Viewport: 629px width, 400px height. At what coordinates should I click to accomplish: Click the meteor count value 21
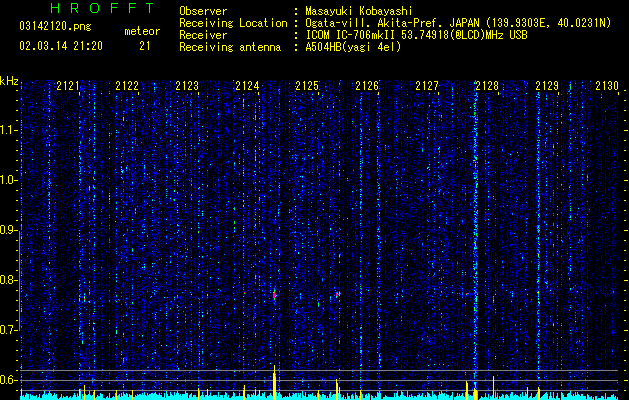(144, 46)
